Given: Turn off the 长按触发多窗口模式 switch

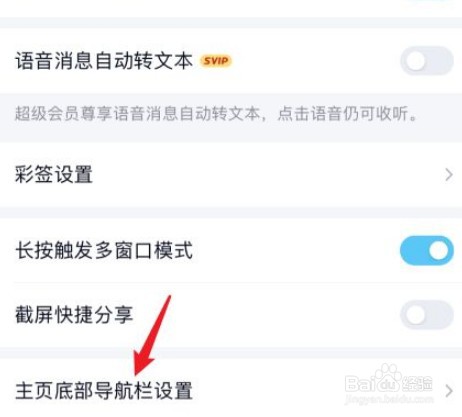Looking at the screenshot, I should click(x=427, y=251).
